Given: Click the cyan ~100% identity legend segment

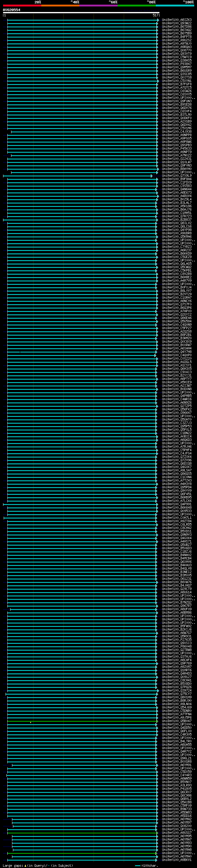Looking at the screenshot, I should click(x=175, y=6).
